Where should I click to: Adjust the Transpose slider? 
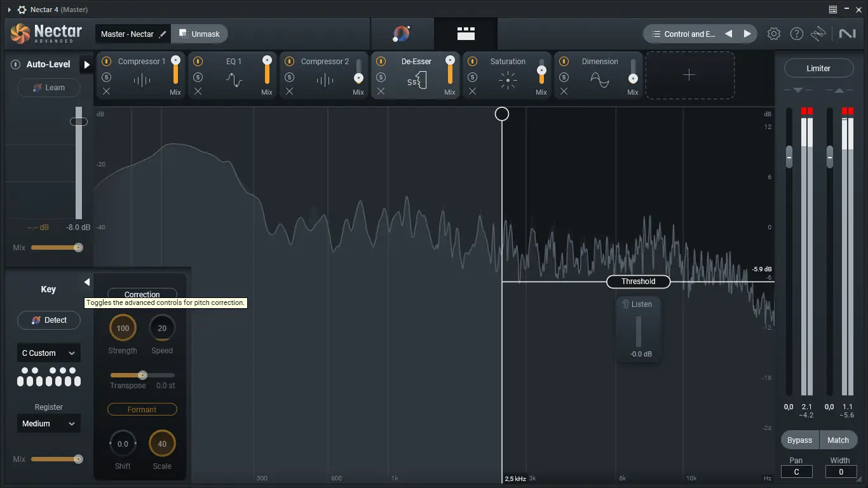click(x=142, y=375)
